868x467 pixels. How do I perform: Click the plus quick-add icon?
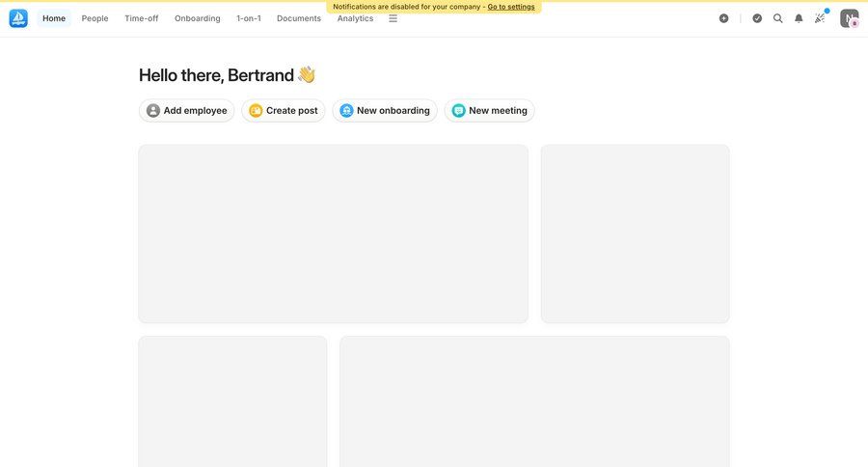(723, 18)
